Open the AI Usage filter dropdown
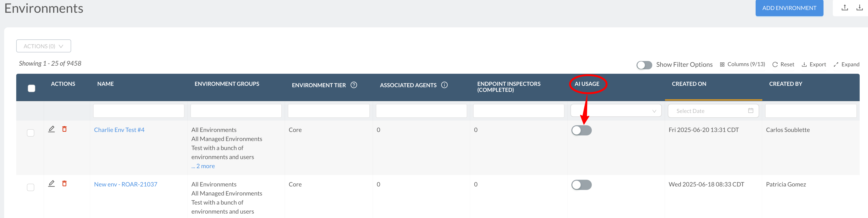The height and width of the screenshot is (218, 868). 616,111
